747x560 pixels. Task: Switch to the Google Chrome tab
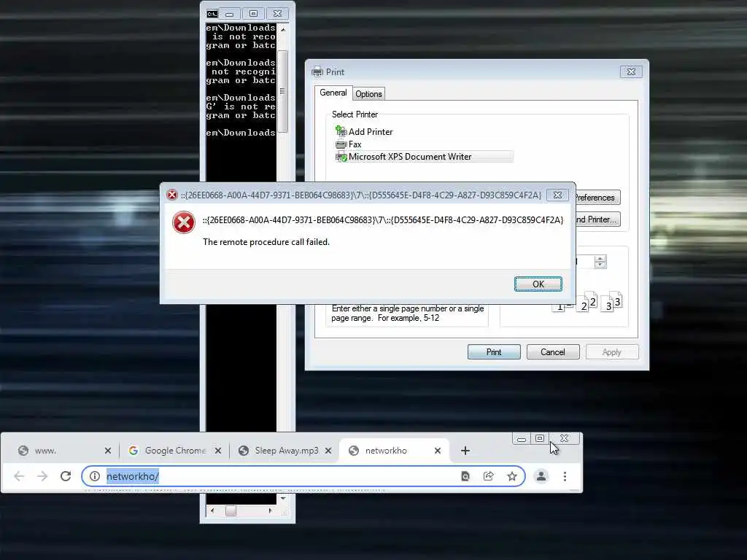[x=175, y=451]
